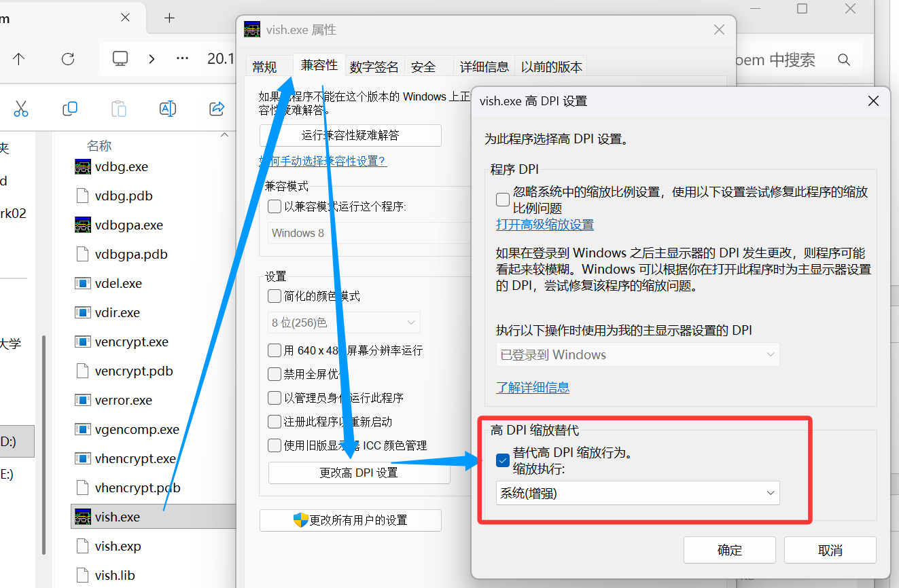Switch to the 详细信息 tab
This screenshot has width=899, height=588.
484,67
